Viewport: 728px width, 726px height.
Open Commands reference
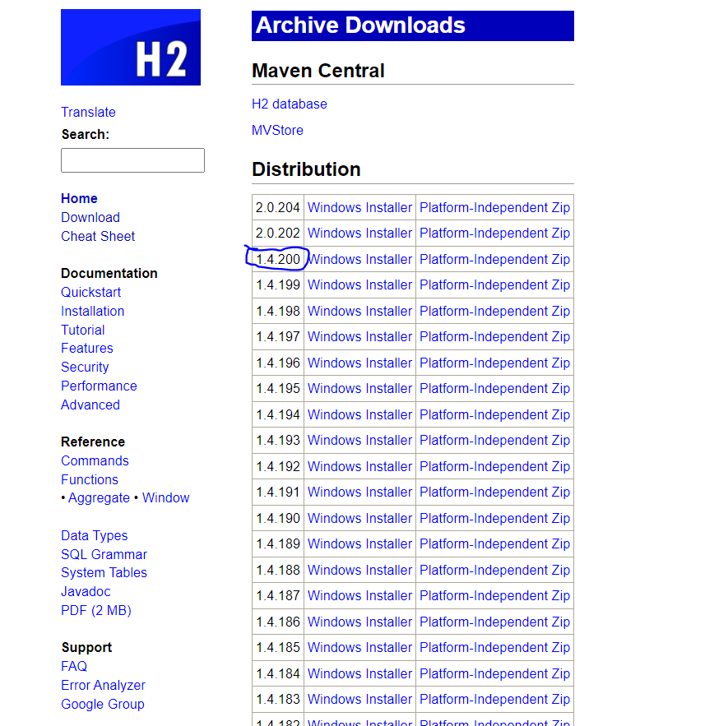pyautogui.click(x=95, y=461)
